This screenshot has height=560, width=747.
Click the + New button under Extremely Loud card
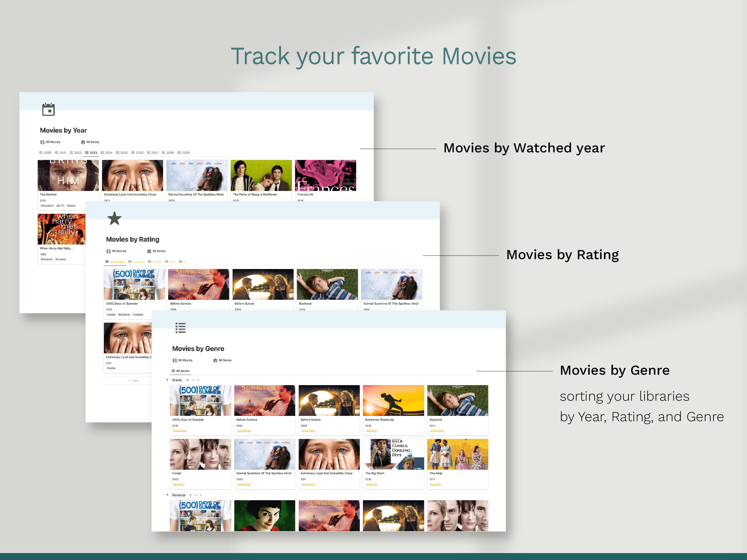pyautogui.click(x=134, y=381)
